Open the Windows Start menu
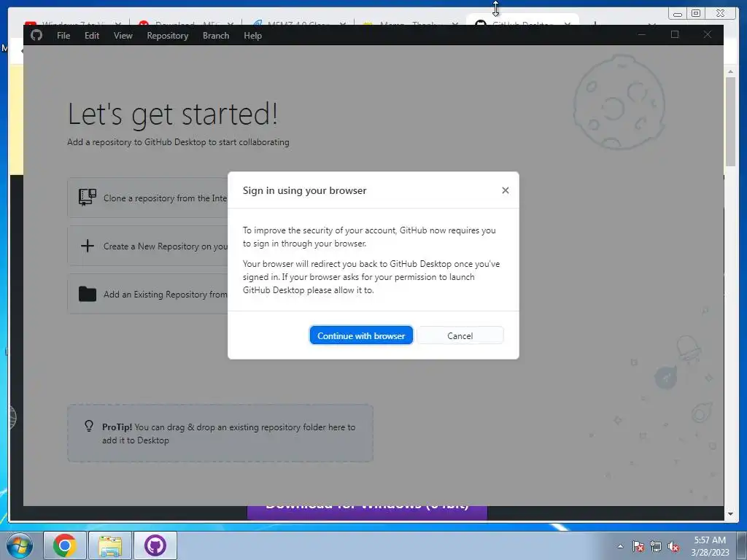 tap(20, 545)
